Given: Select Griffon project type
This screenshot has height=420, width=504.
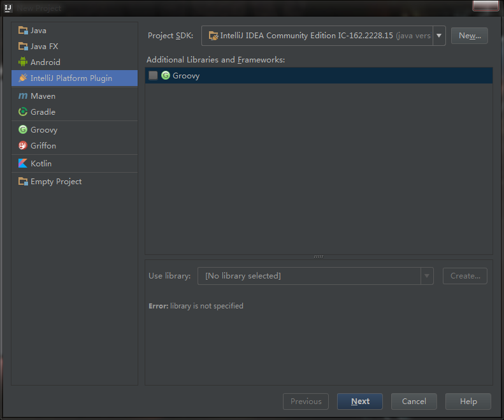Looking at the screenshot, I should pyautogui.click(x=75, y=146).
